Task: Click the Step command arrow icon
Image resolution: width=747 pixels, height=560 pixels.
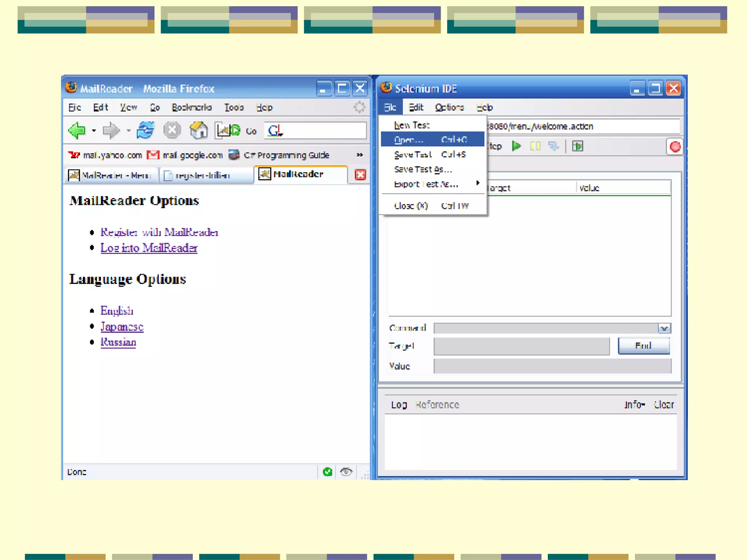Action: (554, 146)
